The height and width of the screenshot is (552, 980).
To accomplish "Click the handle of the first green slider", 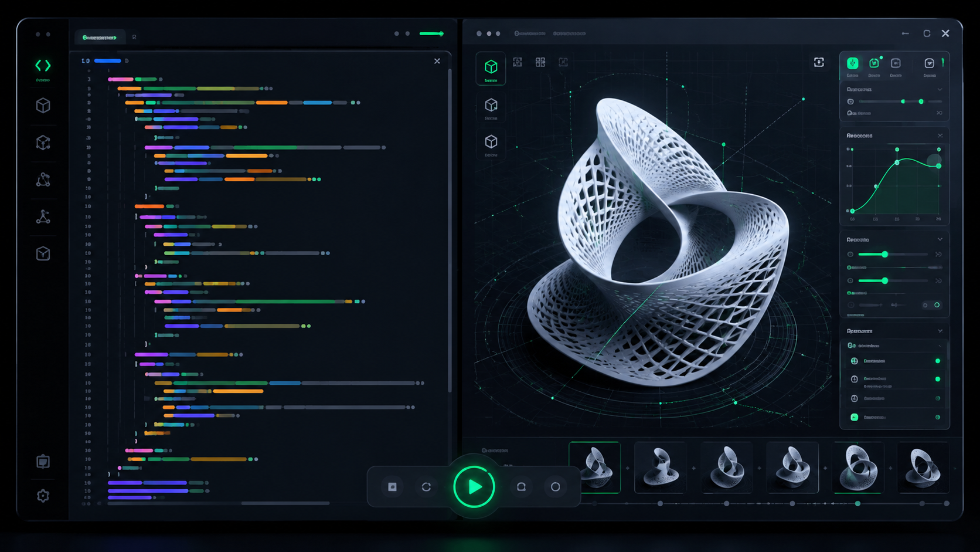I will [x=885, y=255].
